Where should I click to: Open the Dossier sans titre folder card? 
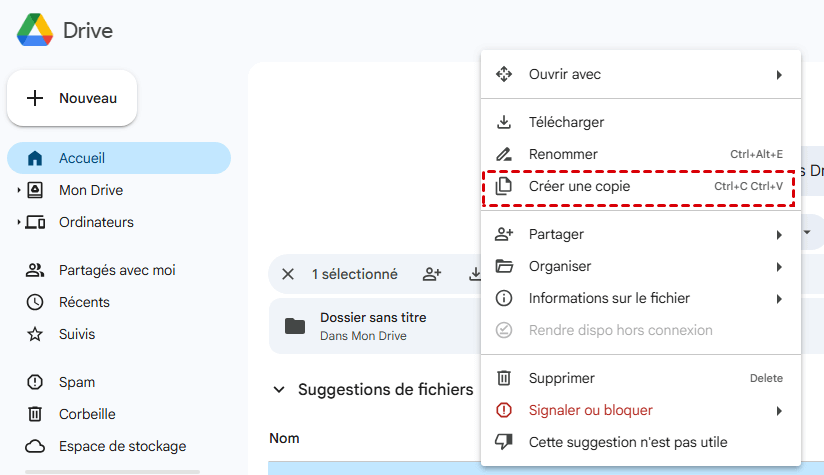coord(372,326)
